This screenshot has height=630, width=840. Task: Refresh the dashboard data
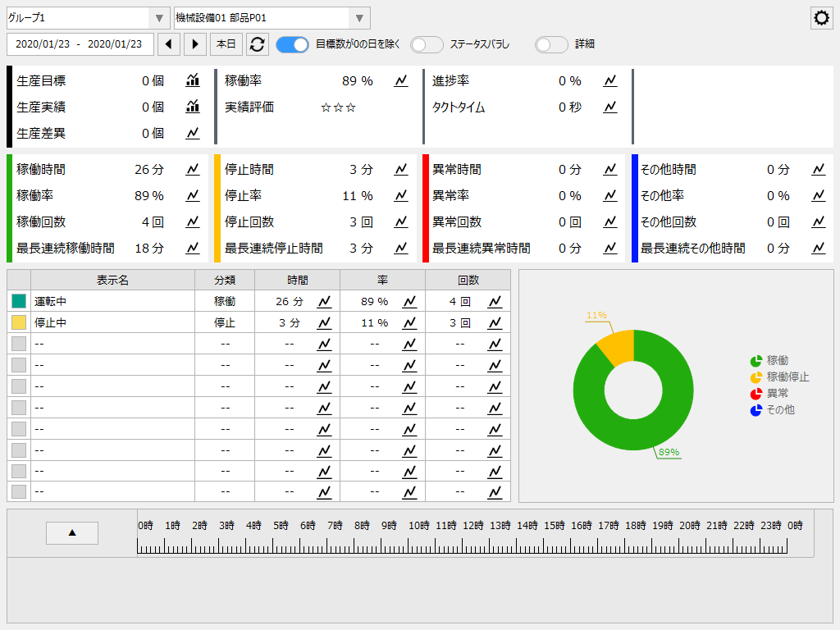click(258, 44)
